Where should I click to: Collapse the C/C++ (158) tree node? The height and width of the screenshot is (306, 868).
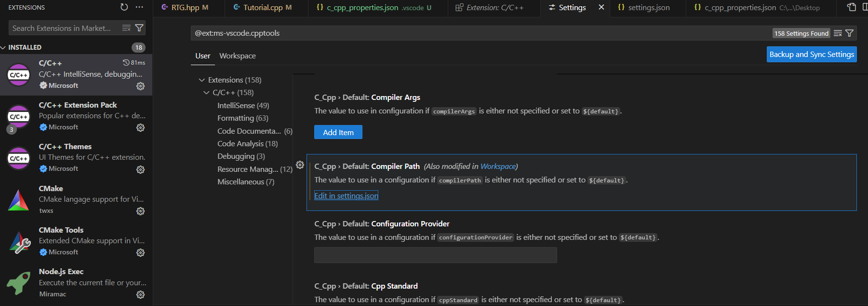[x=206, y=93]
